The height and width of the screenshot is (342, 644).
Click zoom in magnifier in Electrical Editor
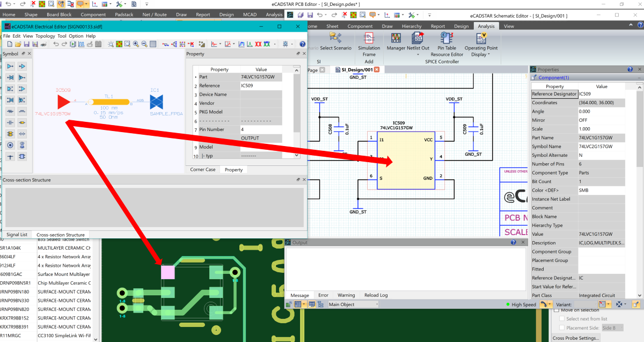(x=136, y=44)
